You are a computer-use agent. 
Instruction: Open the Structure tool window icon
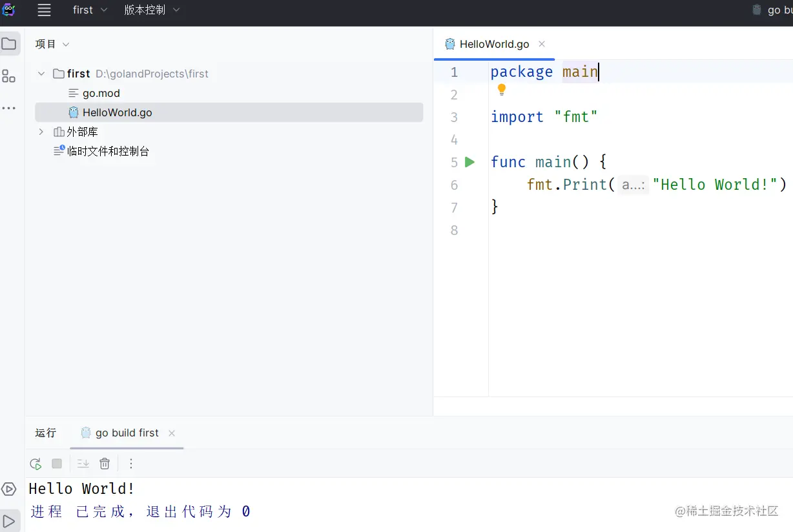(9, 76)
